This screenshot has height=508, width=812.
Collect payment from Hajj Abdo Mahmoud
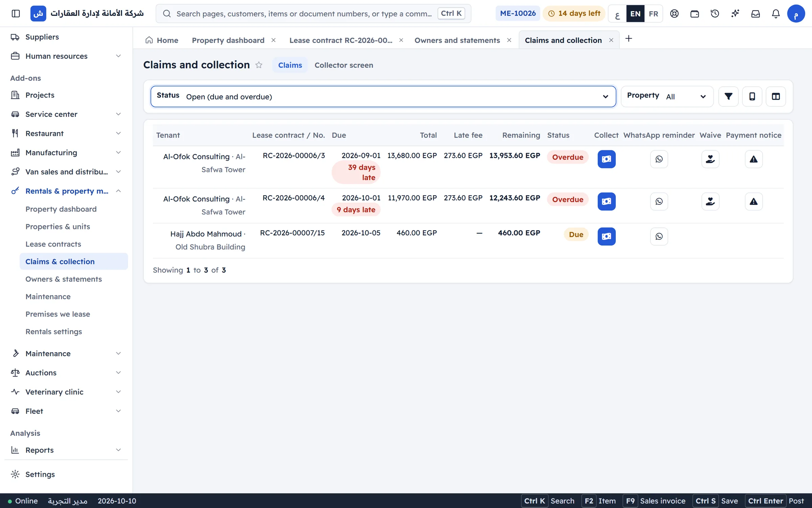pos(606,236)
